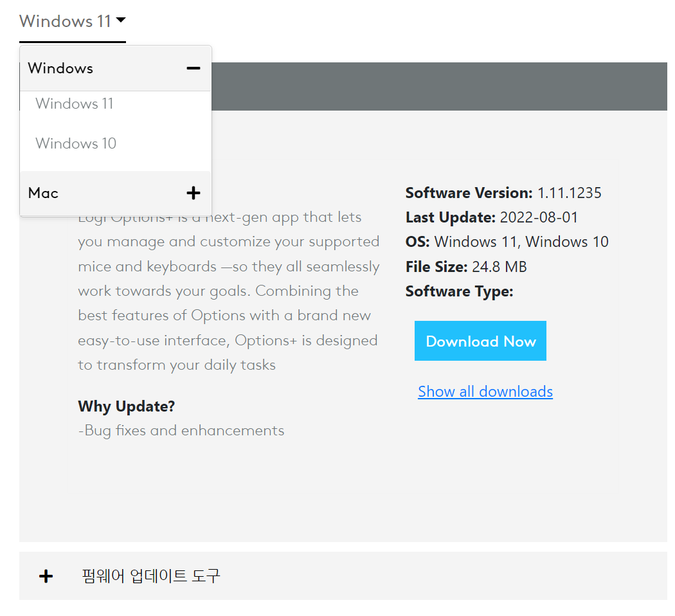The image size is (675, 616).
Task: Click the Software Type label
Action: coord(460,291)
